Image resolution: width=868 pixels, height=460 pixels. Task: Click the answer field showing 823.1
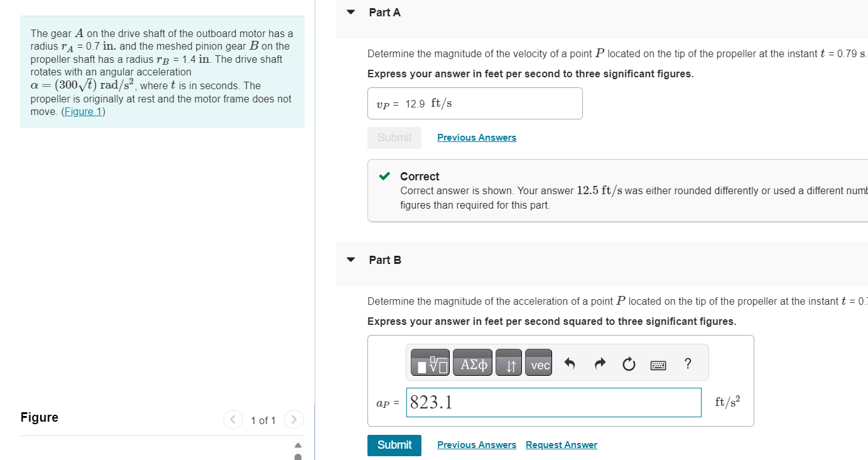pos(553,402)
